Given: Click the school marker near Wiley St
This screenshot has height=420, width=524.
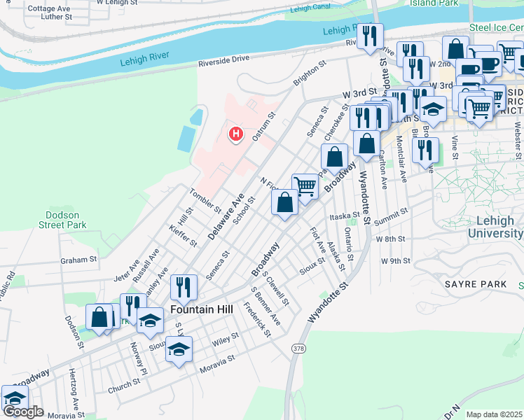Looking at the screenshot, I should pos(179,349).
